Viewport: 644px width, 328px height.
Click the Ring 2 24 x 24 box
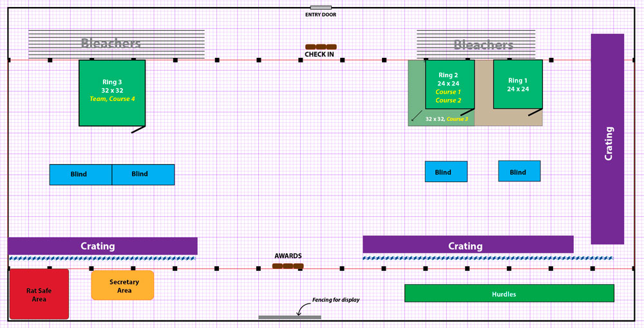450,84
